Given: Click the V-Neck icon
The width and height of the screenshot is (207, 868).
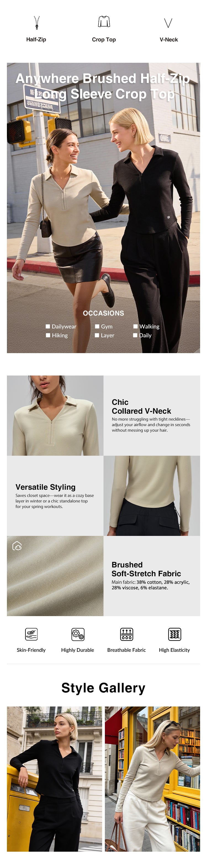Looking at the screenshot, I should 168,23.
